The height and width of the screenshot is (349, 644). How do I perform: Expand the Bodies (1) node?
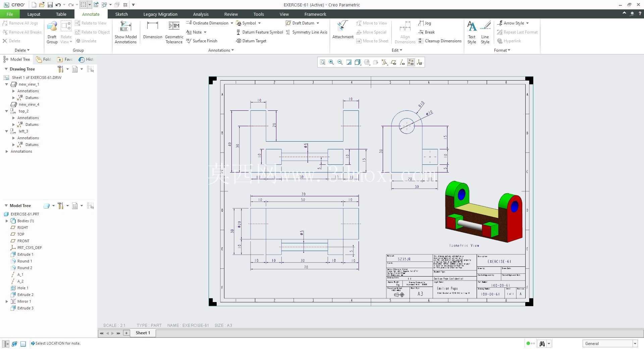coord(7,221)
